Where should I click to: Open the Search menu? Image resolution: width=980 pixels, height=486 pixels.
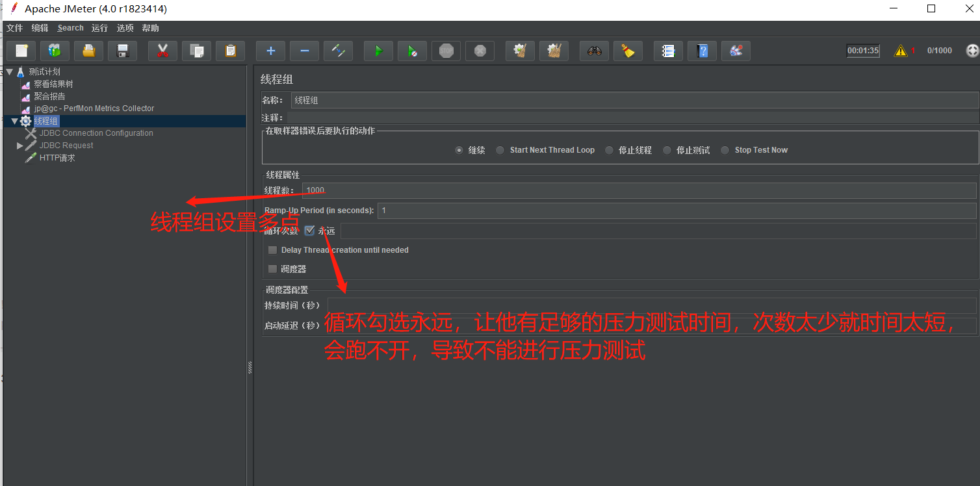click(x=70, y=28)
